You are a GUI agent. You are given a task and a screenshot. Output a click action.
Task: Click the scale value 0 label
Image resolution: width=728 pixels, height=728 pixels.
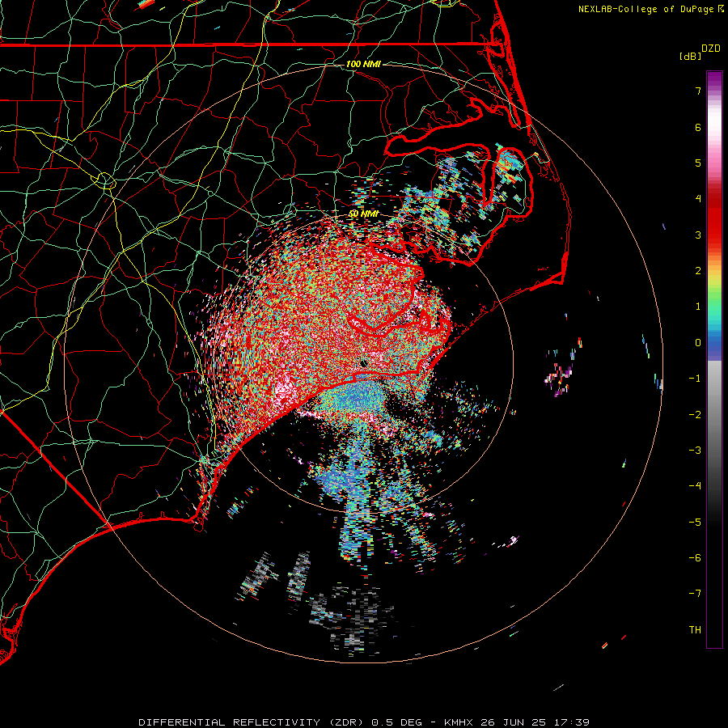(698, 343)
